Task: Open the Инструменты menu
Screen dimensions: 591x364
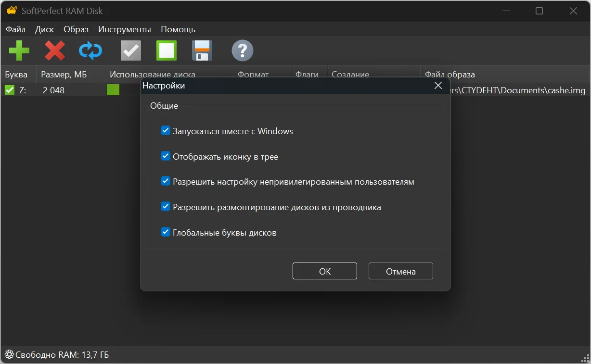Action: click(x=125, y=29)
